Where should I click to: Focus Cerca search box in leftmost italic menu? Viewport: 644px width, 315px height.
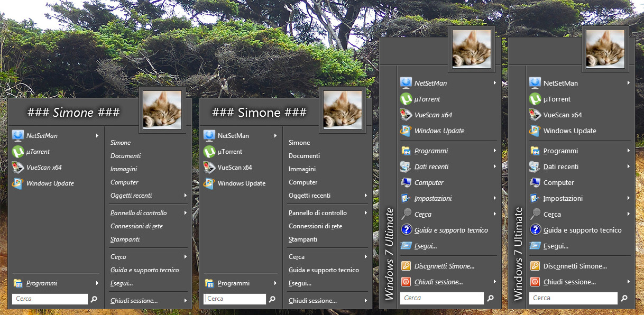pos(50,299)
